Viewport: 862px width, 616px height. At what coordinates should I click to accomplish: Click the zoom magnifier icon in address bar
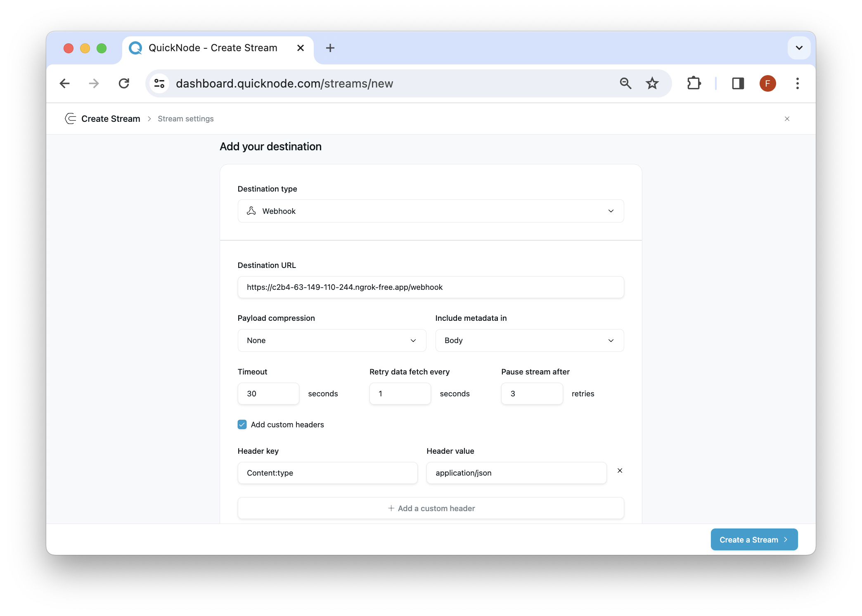625,83
